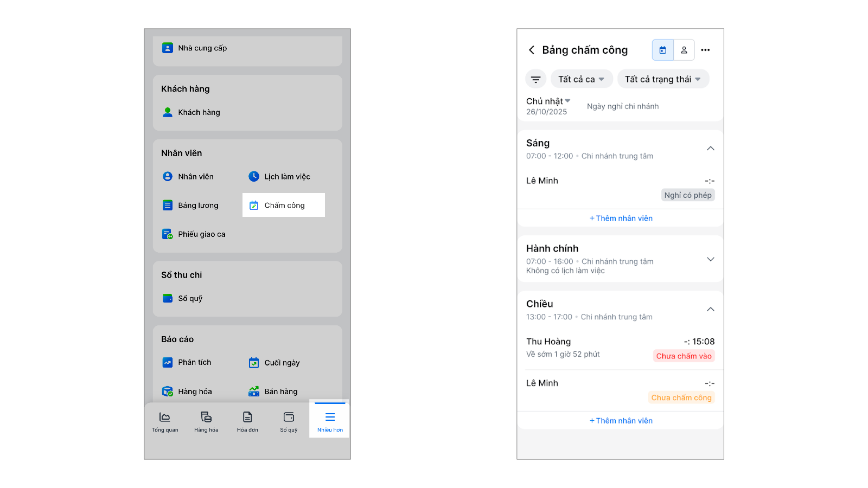Open Bảng lương payroll icon
The image size is (868, 488).
[168, 205]
